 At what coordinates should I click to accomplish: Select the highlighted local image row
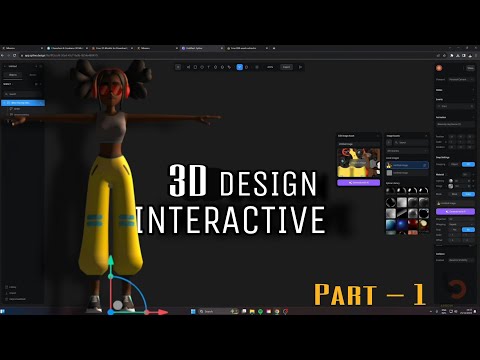(x=407, y=165)
